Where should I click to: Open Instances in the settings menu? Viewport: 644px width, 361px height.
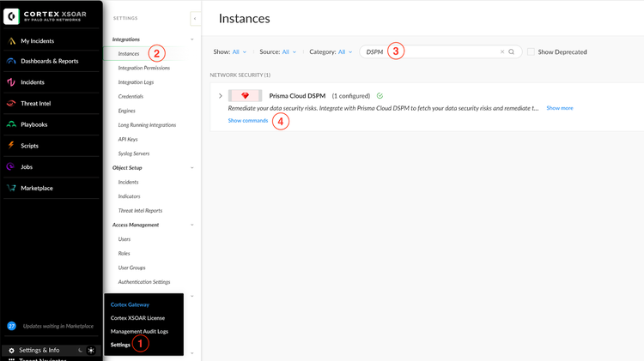129,54
